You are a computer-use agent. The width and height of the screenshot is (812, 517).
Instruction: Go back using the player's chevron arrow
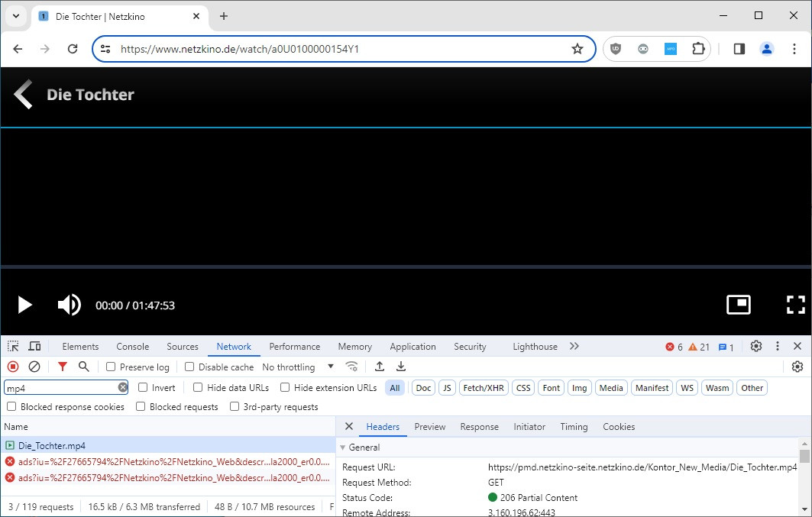[23, 95]
